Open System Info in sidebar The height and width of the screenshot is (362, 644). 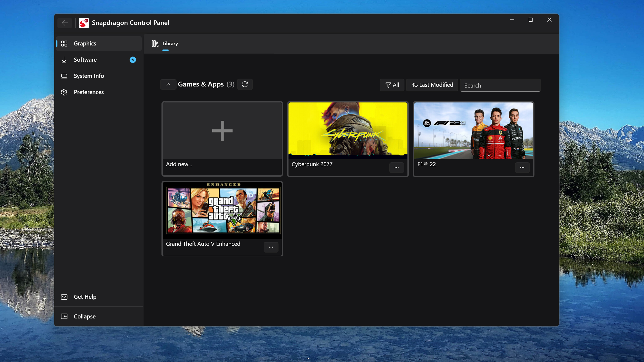pyautogui.click(x=89, y=76)
